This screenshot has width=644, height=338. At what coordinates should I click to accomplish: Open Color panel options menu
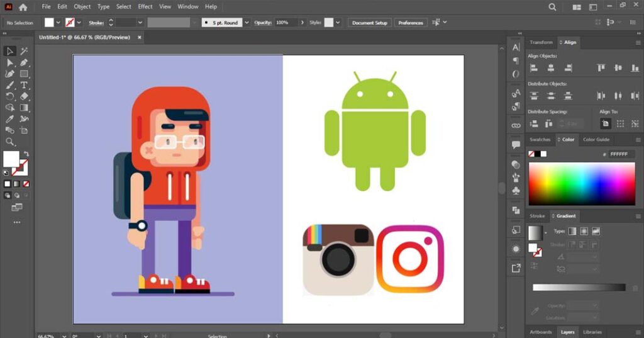click(638, 140)
